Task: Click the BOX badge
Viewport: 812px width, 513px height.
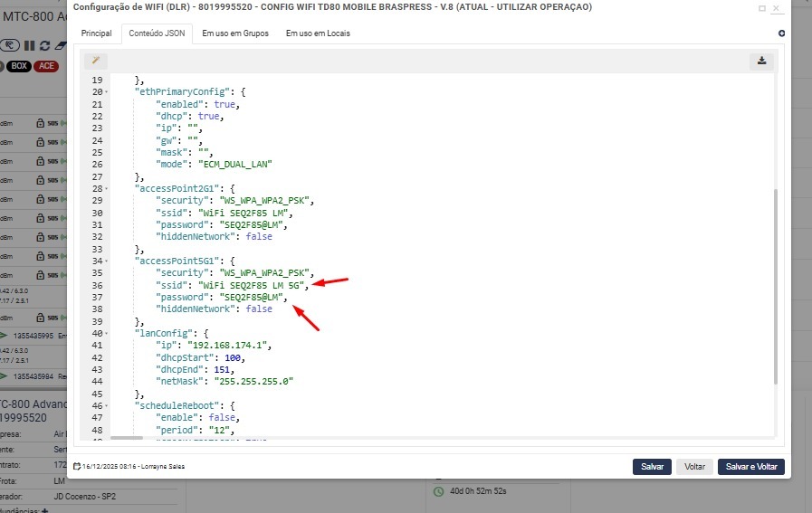Action: pos(18,66)
